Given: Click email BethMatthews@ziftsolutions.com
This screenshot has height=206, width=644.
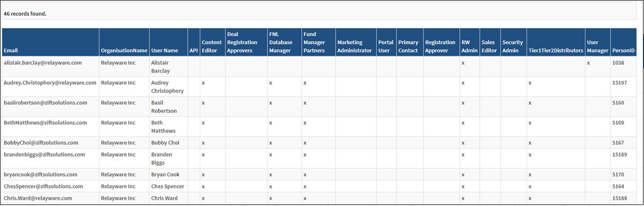Looking at the screenshot, I should coord(45,123).
